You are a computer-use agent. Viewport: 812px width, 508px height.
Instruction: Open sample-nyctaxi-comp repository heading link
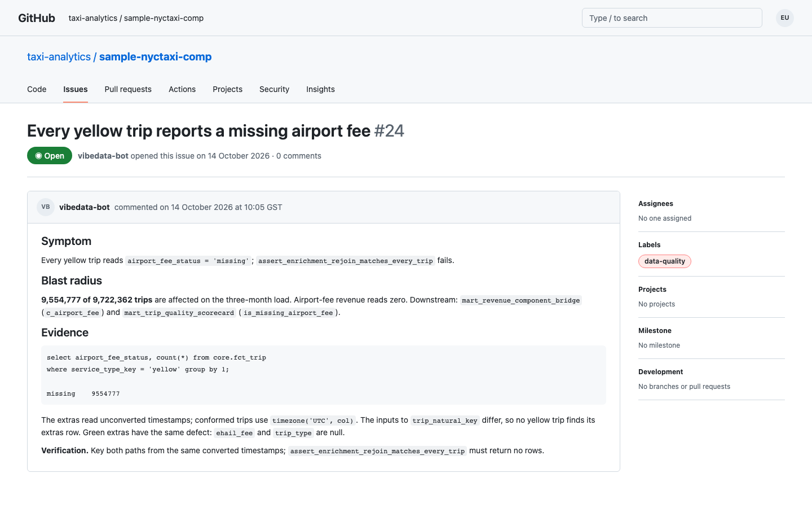[156, 57]
